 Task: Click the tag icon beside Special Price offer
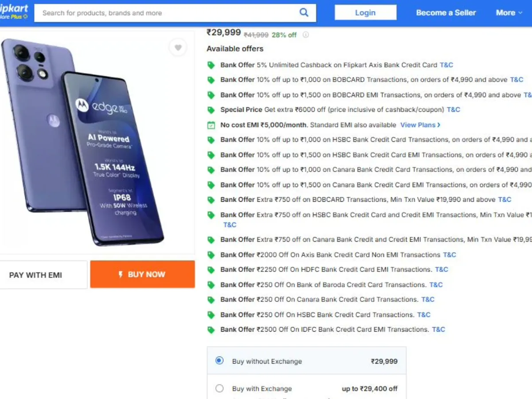click(x=211, y=110)
